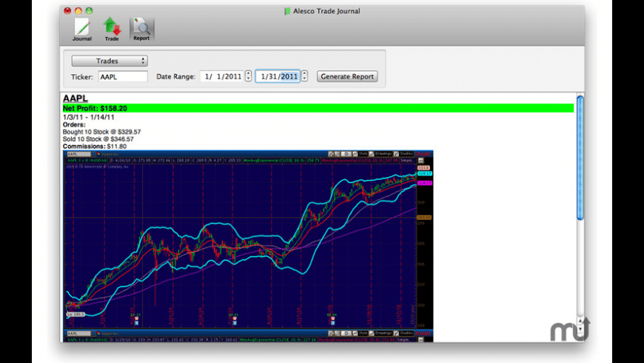The image size is (644, 363).
Task: Open the Trades report type dropdown
Action: coord(110,61)
